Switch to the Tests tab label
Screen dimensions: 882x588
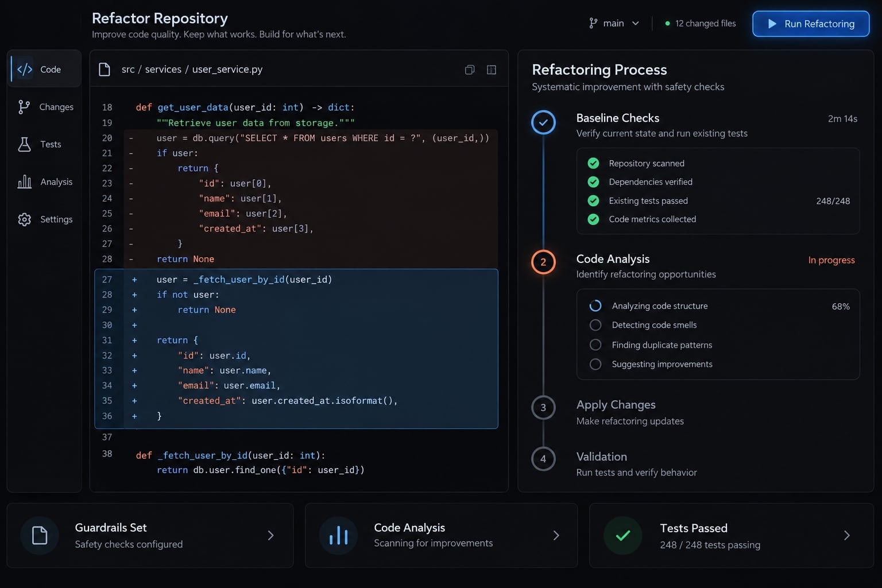pos(51,144)
